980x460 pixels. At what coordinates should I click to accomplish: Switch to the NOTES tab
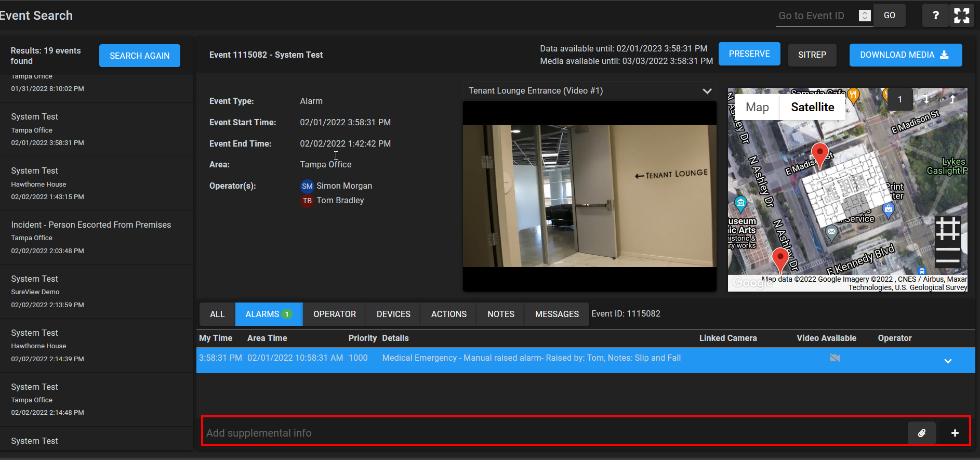[x=501, y=314]
